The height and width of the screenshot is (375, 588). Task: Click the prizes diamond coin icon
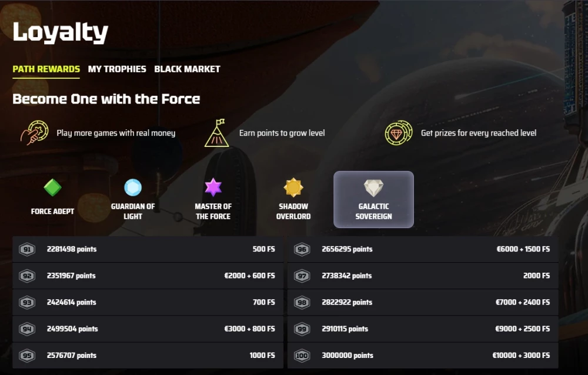(x=398, y=133)
